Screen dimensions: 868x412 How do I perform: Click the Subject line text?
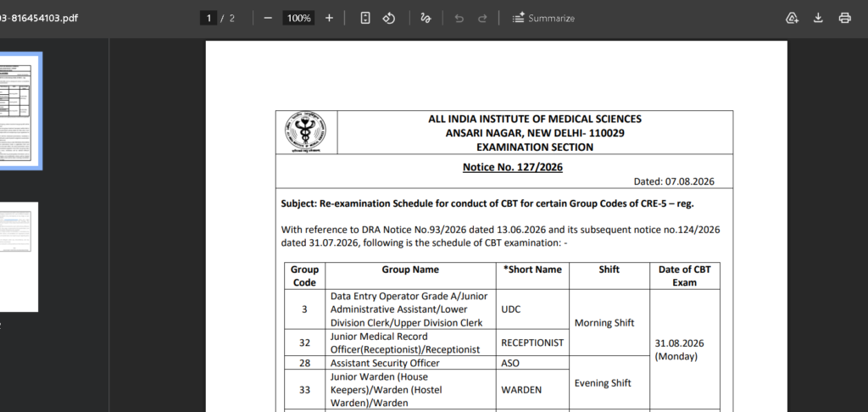tap(487, 203)
